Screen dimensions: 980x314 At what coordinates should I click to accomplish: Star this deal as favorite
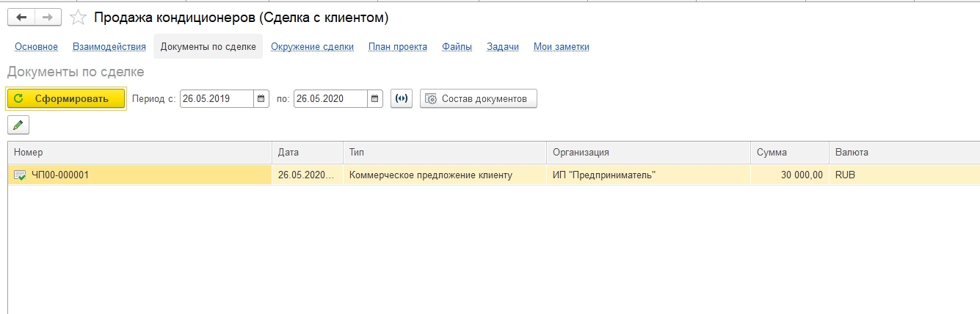(77, 17)
